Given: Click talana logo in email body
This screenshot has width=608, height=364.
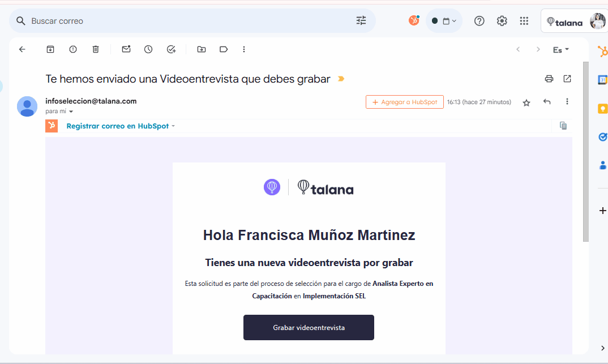Looking at the screenshot, I should (x=326, y=187).
